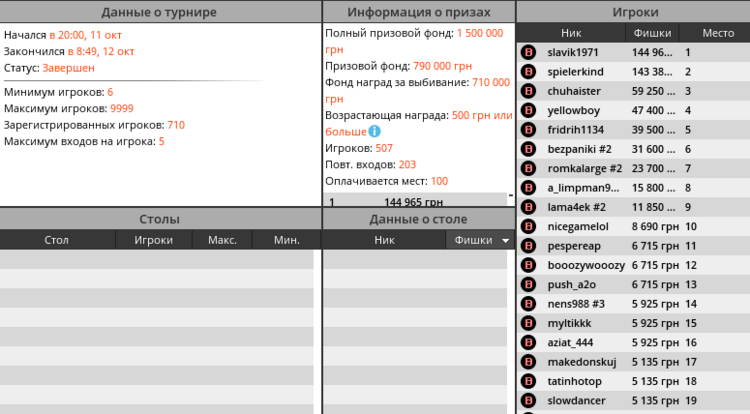Viewport: 750px width, 414px height.
Task: Click the bounty badge for push_a2o
Action: click(529, 285)
